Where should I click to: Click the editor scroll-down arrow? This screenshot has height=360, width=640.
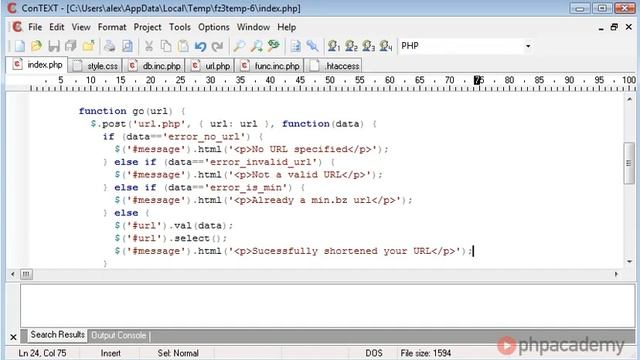(629, 262)
